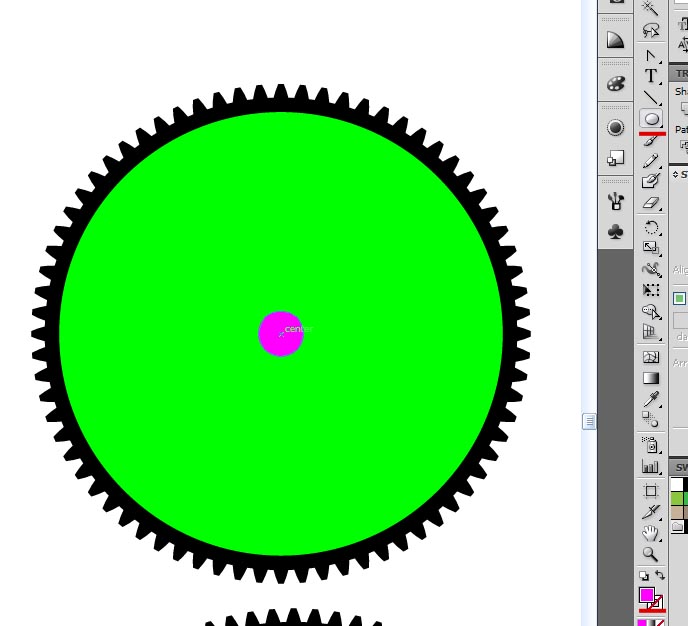
Task: Select the Hand tool
Action: [650, 533]
